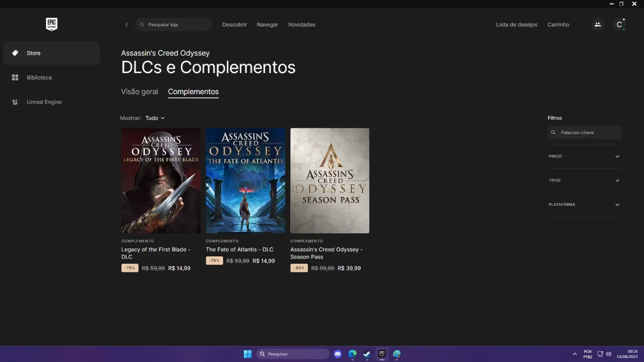
Task: Open the Mostrar Tudo dropdown
Action: click(155, 118)
